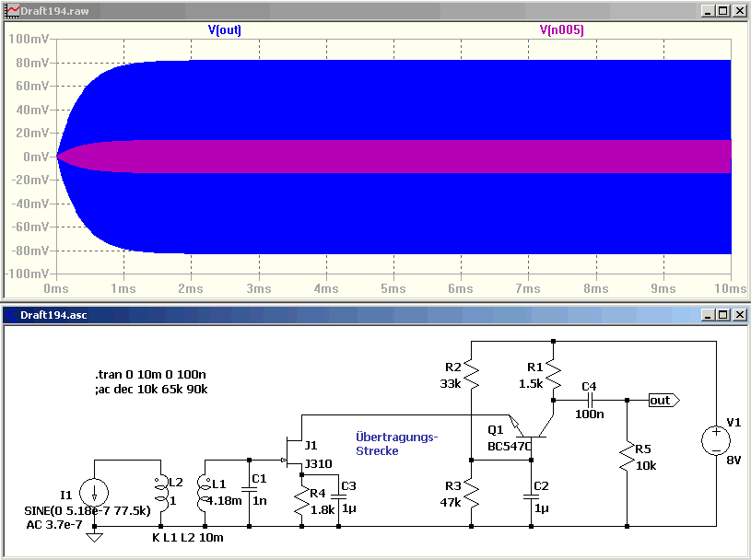Click the V(out) trace label
The width and height of the screenshot is (751, 560).
224,29
